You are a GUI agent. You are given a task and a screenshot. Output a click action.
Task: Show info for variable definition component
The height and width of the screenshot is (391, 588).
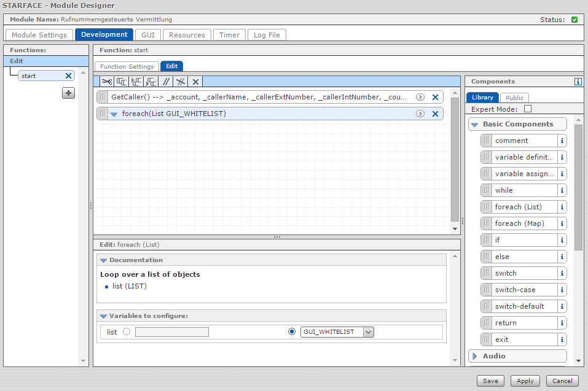(562, 157)
